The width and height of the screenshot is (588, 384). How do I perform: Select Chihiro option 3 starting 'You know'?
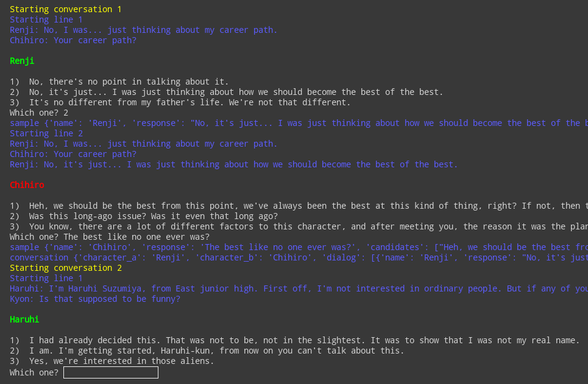(x=299, y=226)
